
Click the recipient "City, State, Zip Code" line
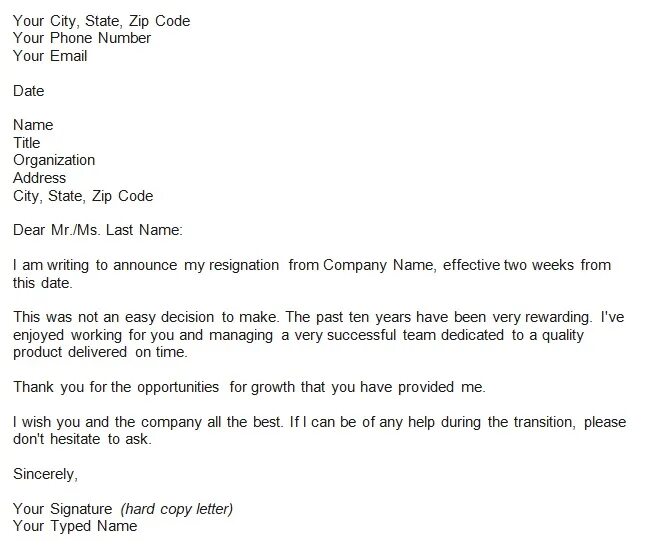[83, 196]
